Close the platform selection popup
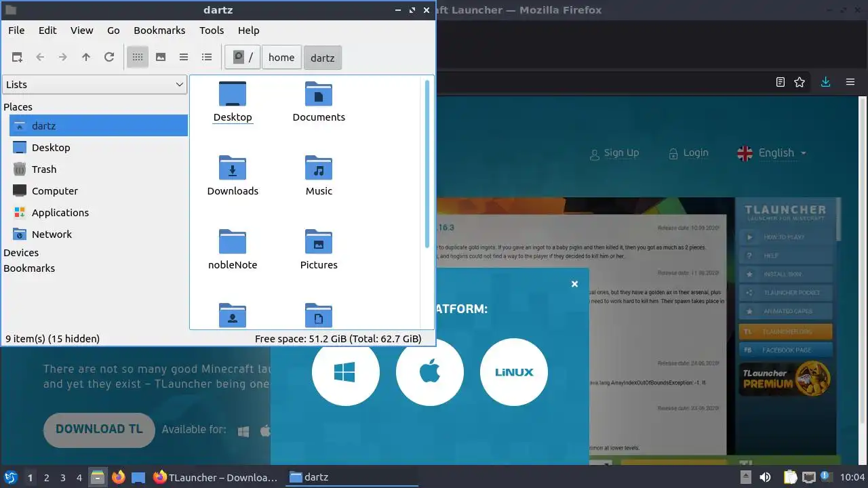This screenshot has width=868, height=488. click(x=574, y=284)
